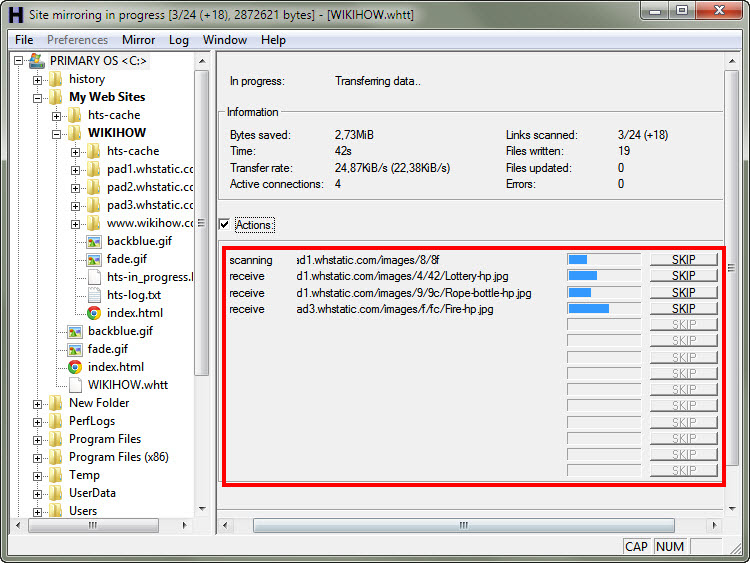Open the File menu

pos(24,40)
